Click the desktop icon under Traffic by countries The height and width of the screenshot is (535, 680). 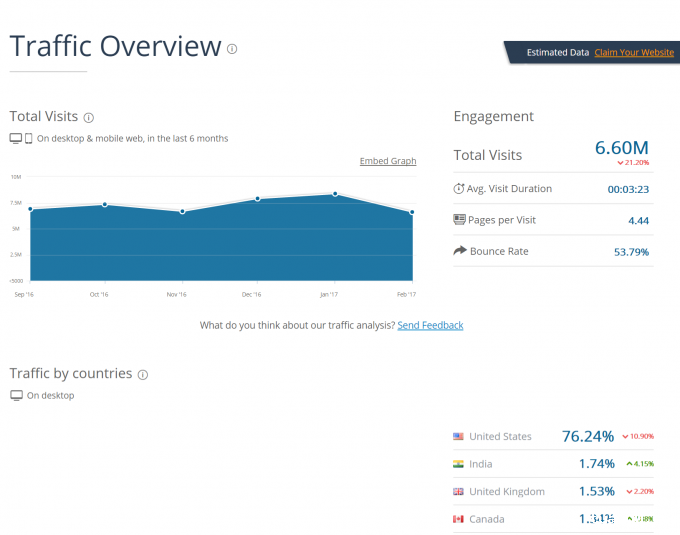point(16,395)
